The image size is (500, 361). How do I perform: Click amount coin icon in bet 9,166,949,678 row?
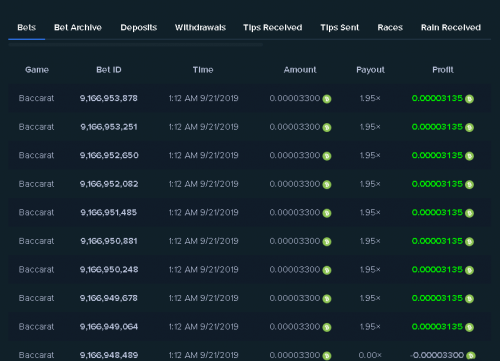pos(327,299)
